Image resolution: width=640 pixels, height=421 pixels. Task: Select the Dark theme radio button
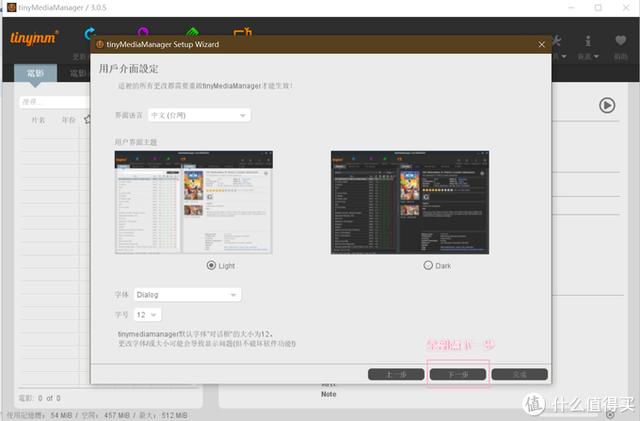pyautogui.click(x=428, y=265)
